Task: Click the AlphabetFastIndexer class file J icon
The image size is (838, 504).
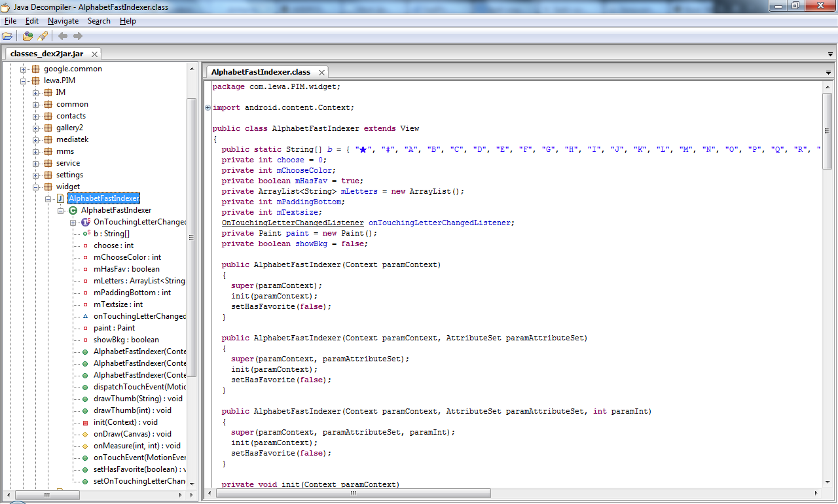Action: click(61, 198)
